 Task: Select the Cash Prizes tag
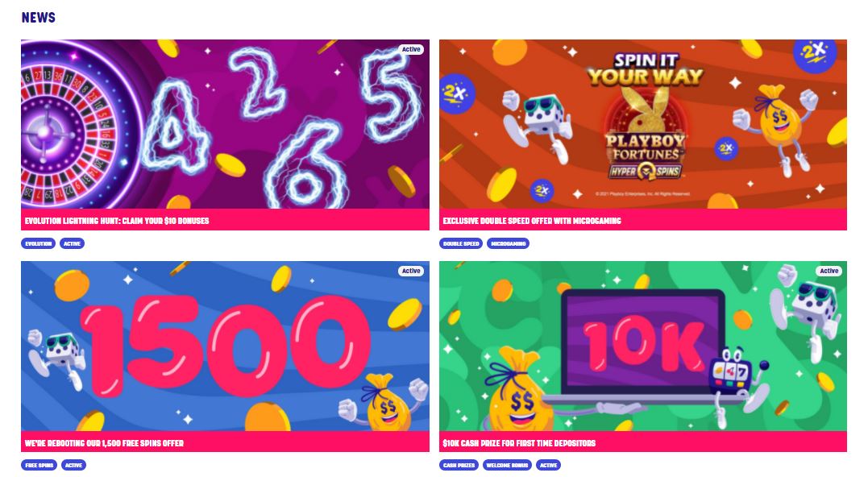459,466
